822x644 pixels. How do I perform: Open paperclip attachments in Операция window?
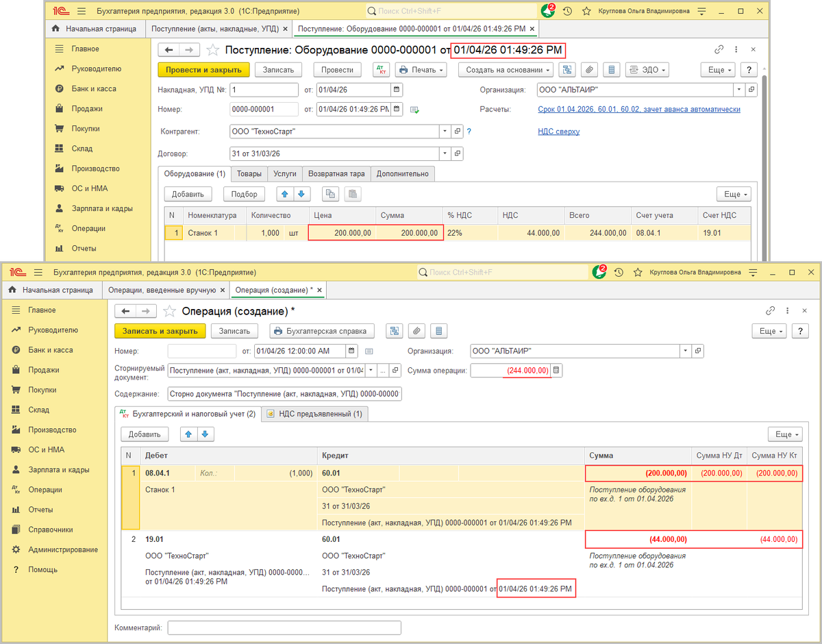point(416,331)
